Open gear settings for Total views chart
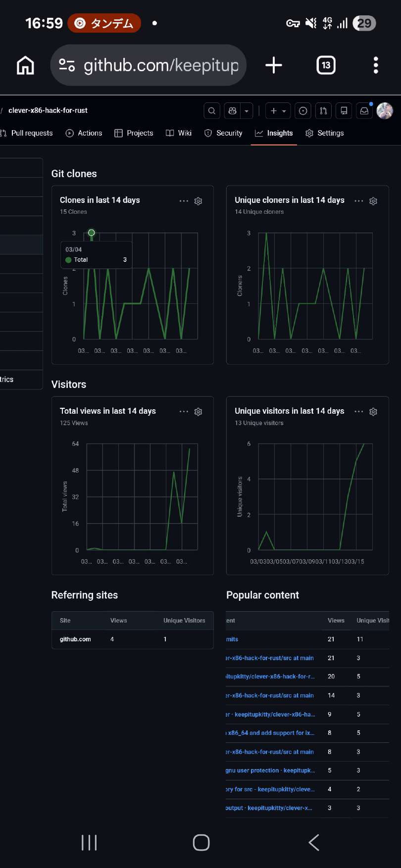This screenshot has height=868, width=401. (x=199, y=412)
